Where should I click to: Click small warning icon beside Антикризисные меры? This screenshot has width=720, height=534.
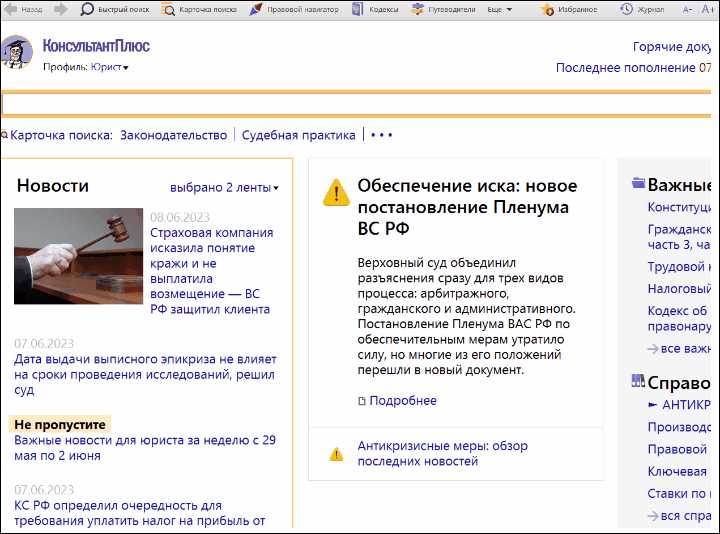(x=336, y=454)
